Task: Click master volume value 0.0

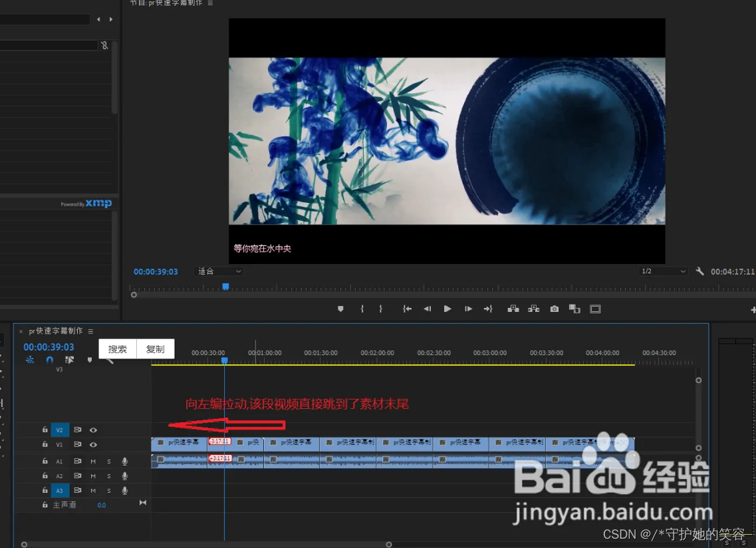Action: (101, 505)
